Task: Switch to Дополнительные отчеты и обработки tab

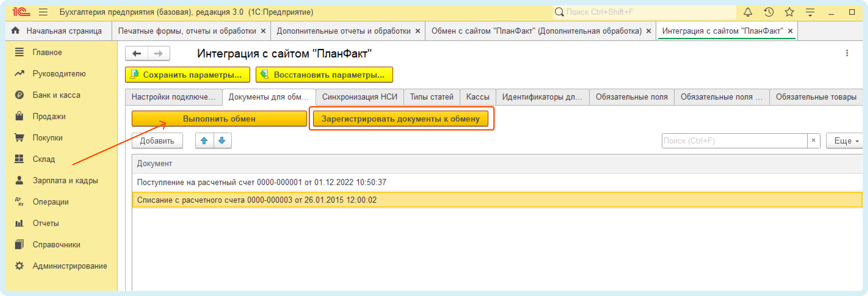Action: pos(343,31)
